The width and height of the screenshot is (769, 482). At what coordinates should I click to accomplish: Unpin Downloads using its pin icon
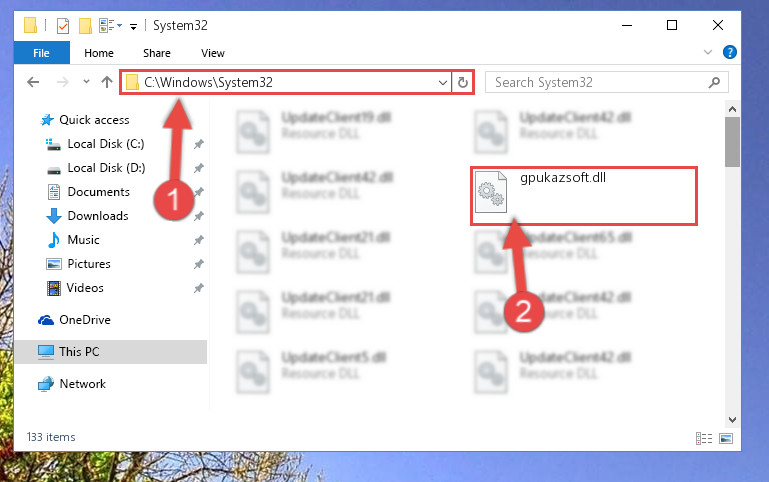198,216
